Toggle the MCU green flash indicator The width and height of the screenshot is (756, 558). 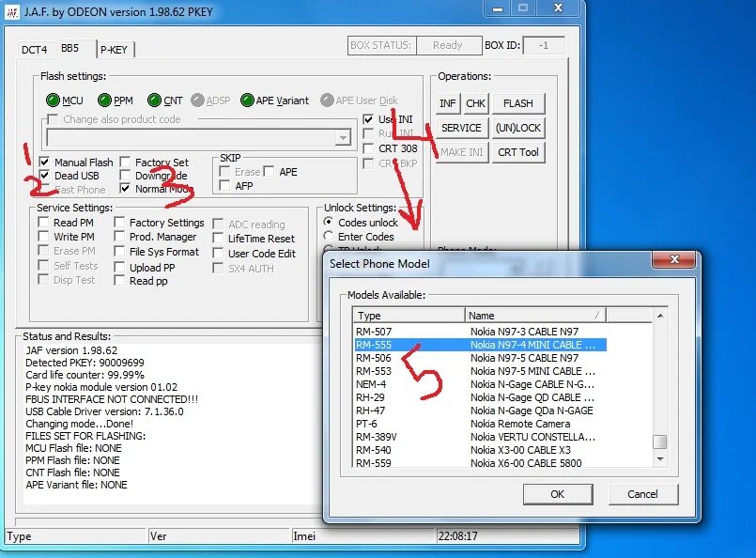tap(53, 101)
